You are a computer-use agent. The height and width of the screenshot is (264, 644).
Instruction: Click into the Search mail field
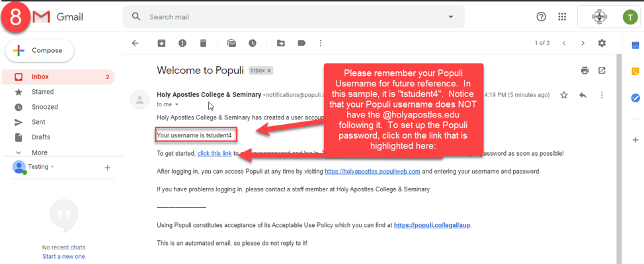[294, 16]
